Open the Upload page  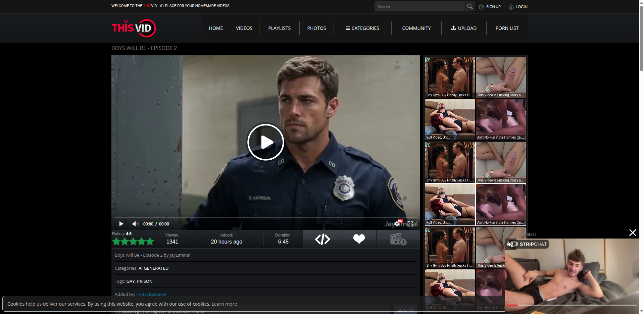click(x=464, y=28)
